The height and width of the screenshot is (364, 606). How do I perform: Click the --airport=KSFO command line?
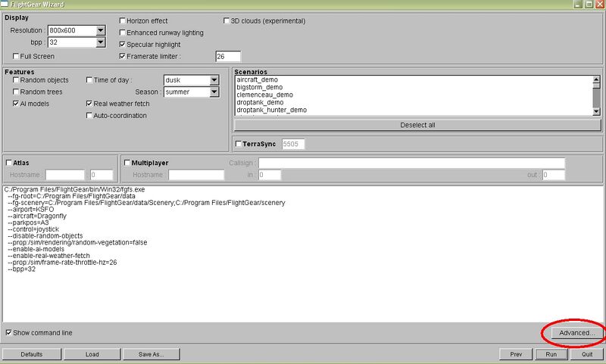point(31,209)
